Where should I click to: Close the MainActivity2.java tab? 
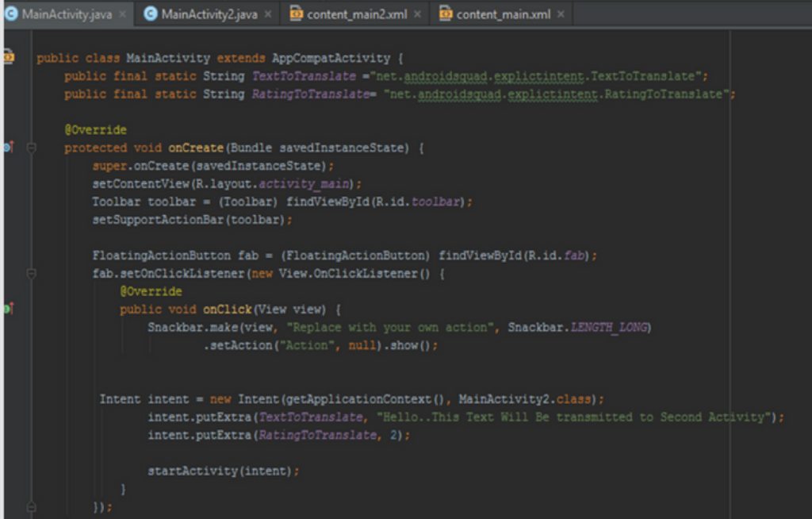point(267,14)
